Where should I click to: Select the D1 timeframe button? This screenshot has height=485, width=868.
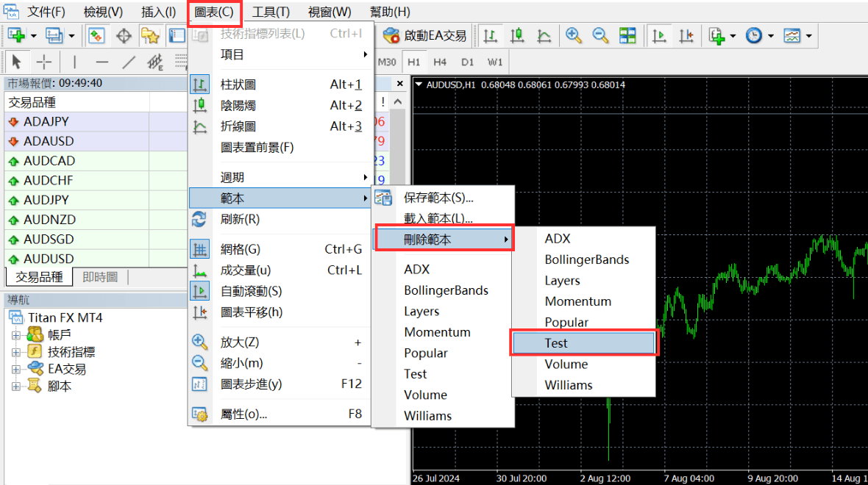pos(467,62)
